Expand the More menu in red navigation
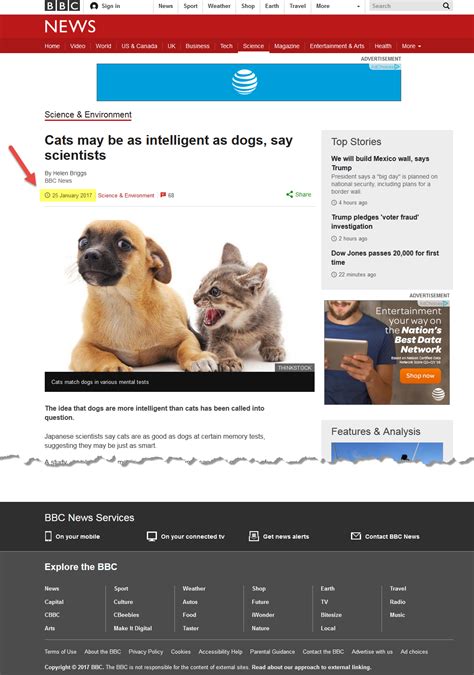This screenshot has width=474, height=675. [x=411, y=46]
